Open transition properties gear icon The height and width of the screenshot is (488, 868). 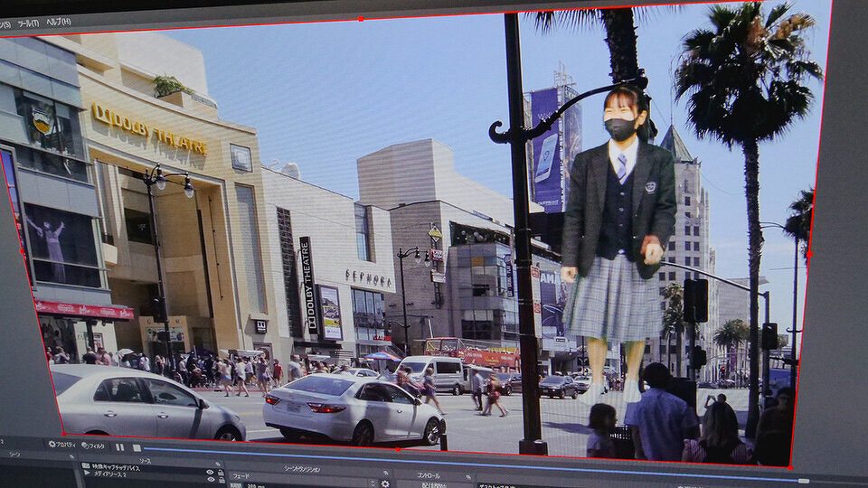[384, 484]
